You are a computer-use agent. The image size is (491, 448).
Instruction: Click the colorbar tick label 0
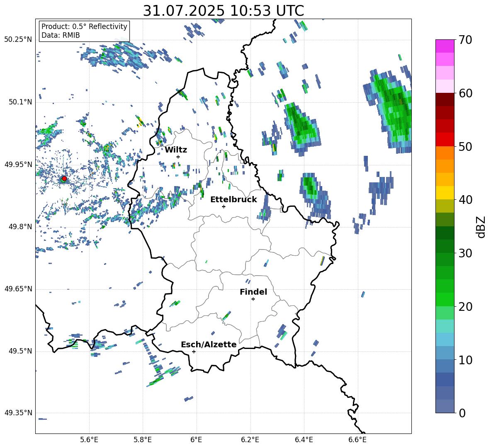click(x=462, y=413)
